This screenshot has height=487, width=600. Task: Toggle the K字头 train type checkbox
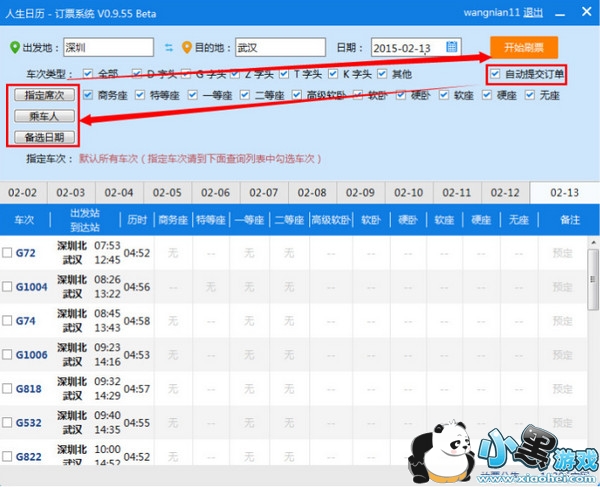tap(333, 73)
